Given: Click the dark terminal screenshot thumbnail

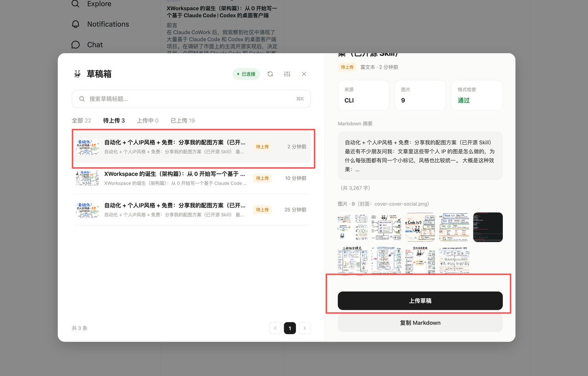Looking at the screenshot, I should click(488, 227).
